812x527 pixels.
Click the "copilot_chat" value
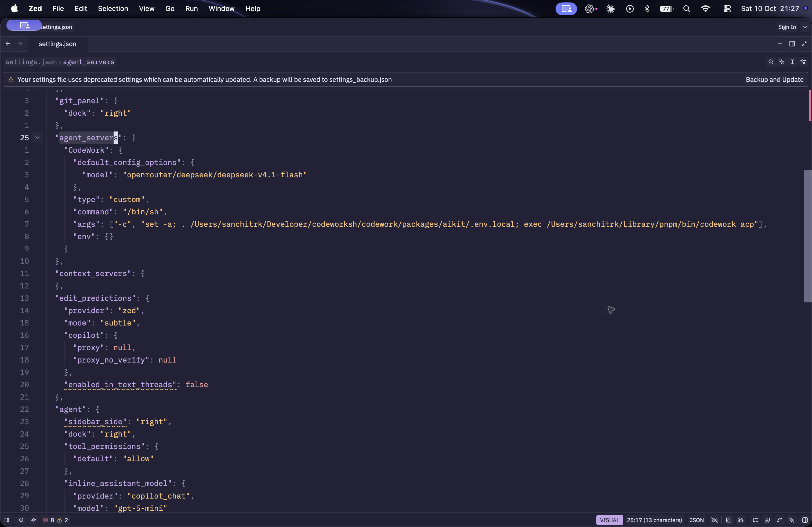(159, 496)
